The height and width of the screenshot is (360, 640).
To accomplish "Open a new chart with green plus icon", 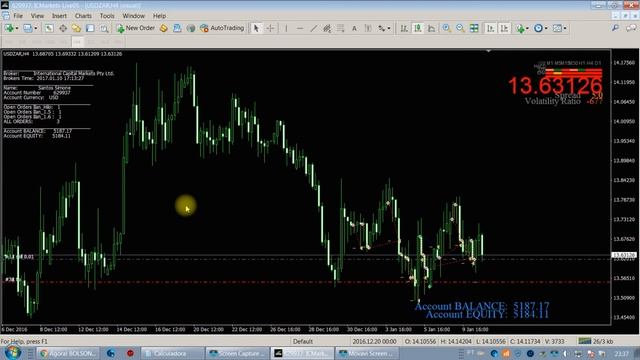I will tap(9, 28).
